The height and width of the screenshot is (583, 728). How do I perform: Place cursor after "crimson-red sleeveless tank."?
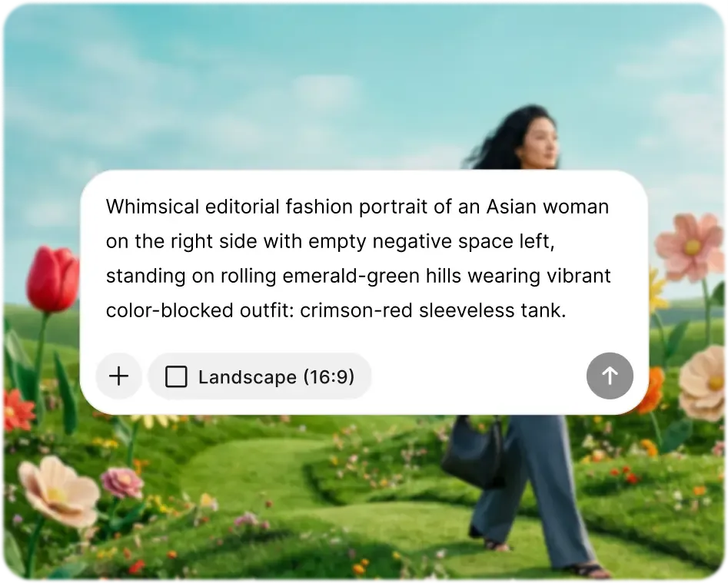tap(567, 310)
